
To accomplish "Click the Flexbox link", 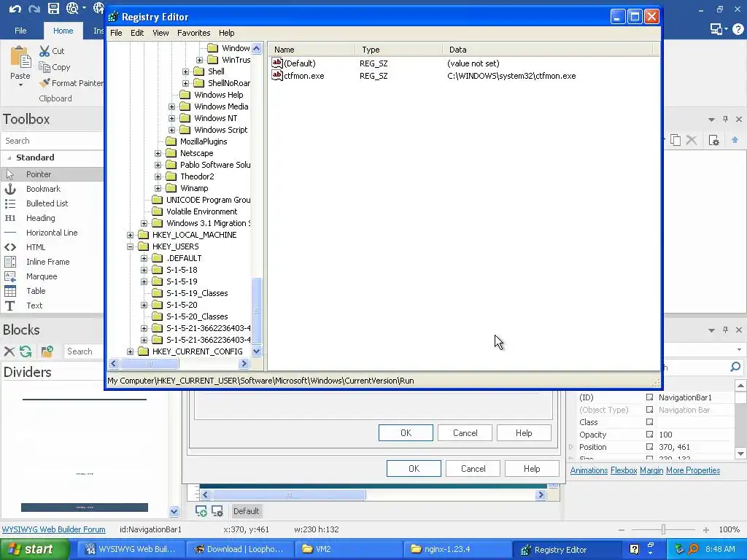I will pos(624,470).
